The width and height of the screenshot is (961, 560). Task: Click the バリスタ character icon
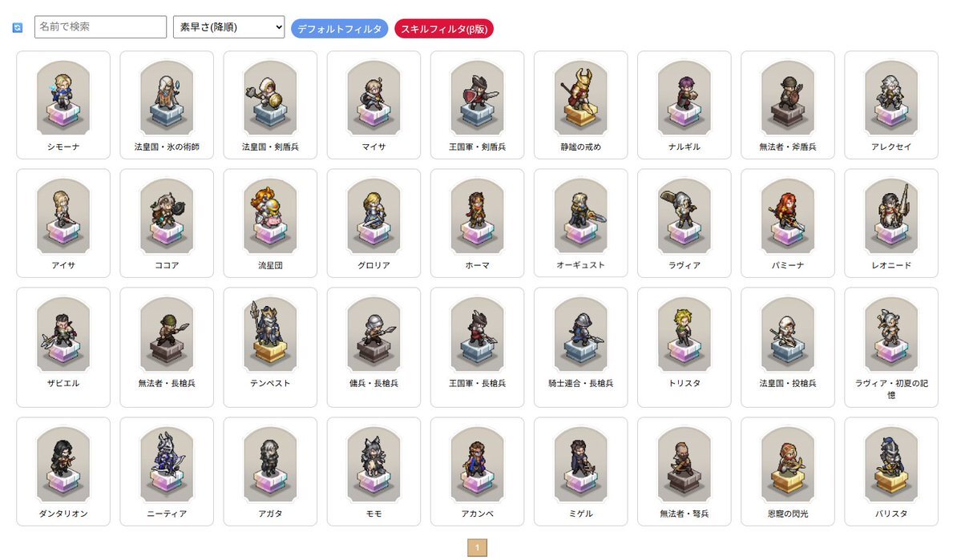point(891,465)
